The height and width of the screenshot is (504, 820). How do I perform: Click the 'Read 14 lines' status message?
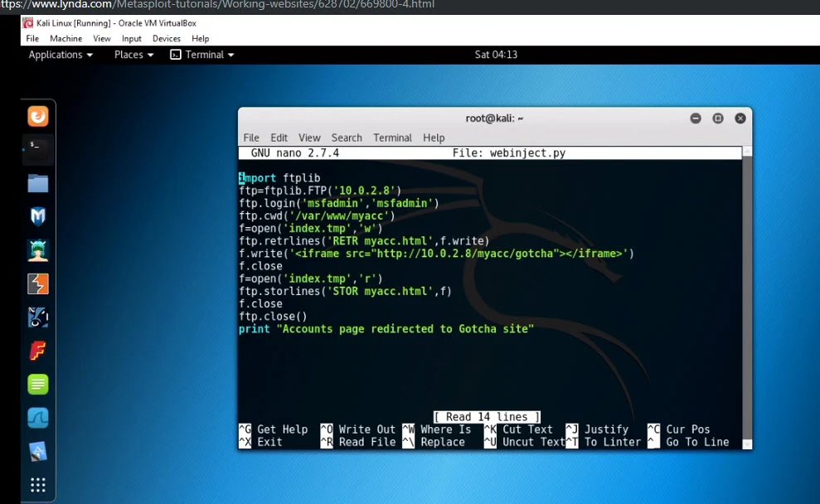[x=487, y=417]
